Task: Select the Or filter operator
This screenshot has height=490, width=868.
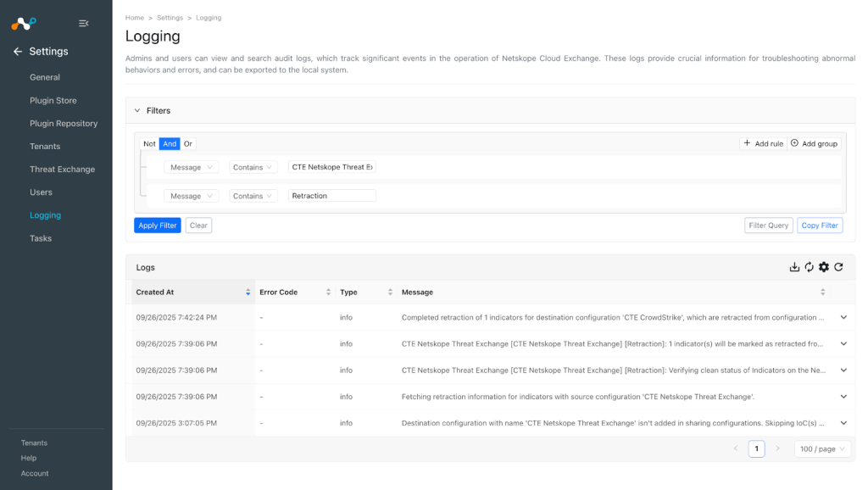Action: click(188, 144)
